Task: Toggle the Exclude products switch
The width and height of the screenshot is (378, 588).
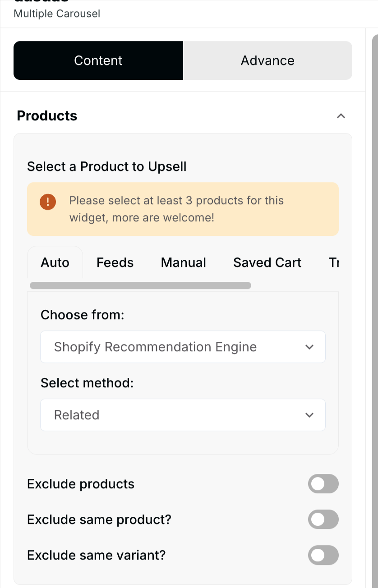Action: pos(323,484)
